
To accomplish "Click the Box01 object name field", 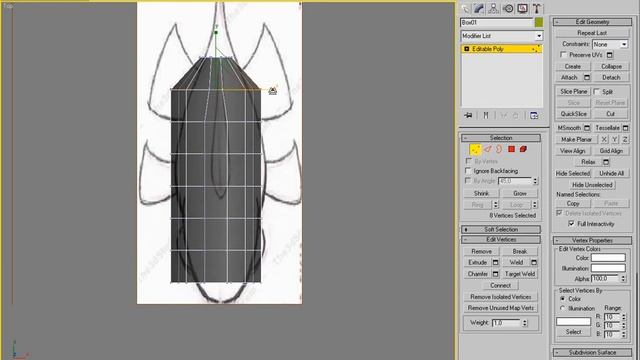I will point(497,22).
